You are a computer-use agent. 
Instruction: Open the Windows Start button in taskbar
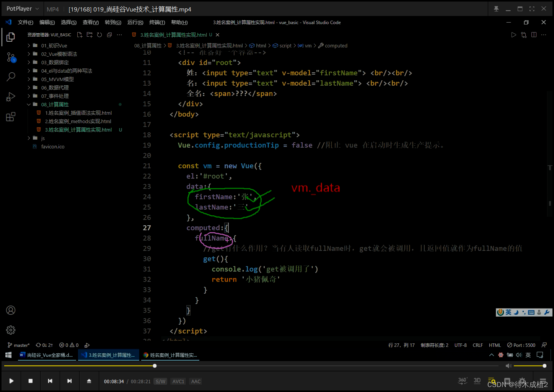[x=8, y=355]
